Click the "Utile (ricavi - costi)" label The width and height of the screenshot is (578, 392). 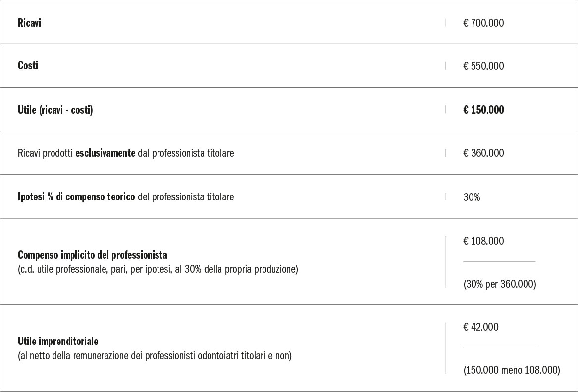pos(55,110)
